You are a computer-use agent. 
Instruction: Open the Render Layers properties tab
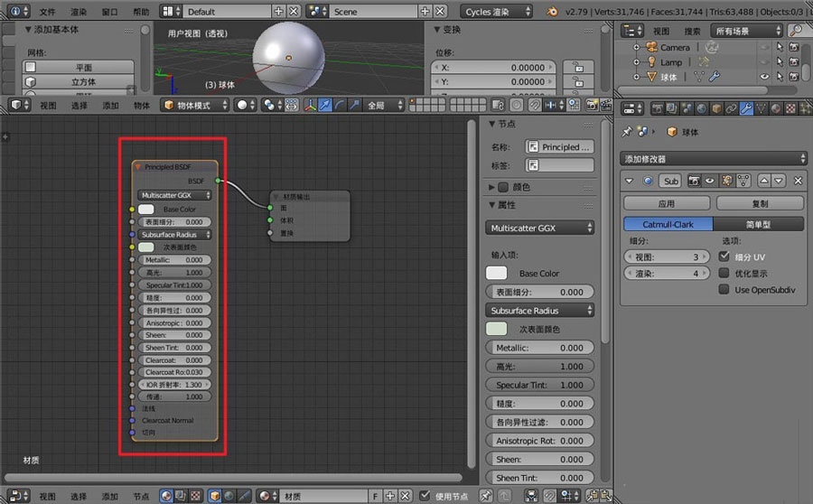pyautogui.click(x=671, y=108)
